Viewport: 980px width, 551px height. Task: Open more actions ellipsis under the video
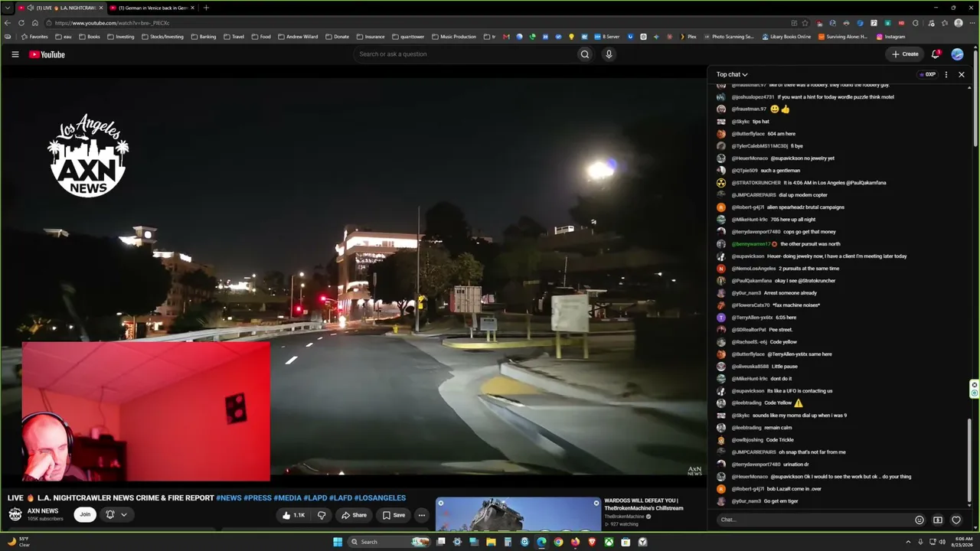421,515
